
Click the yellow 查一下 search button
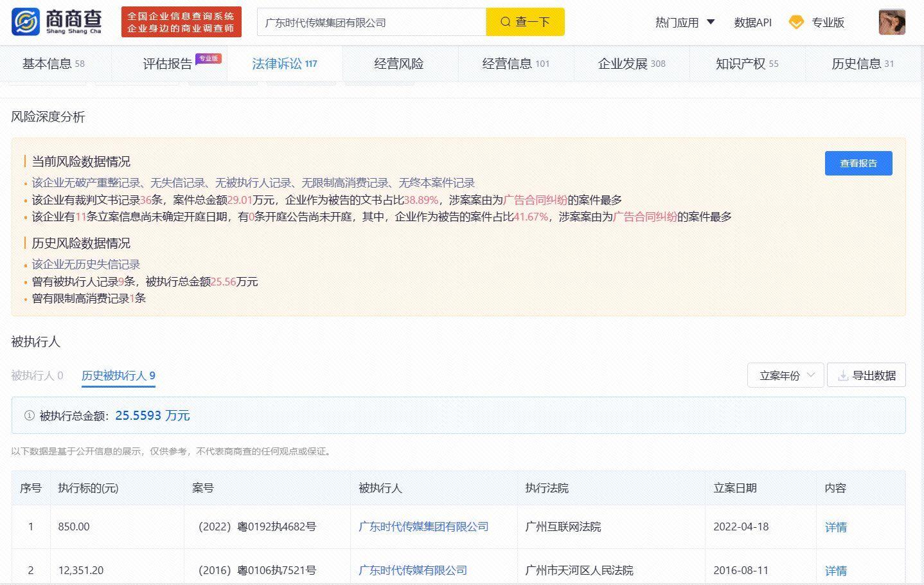[525, 22]
